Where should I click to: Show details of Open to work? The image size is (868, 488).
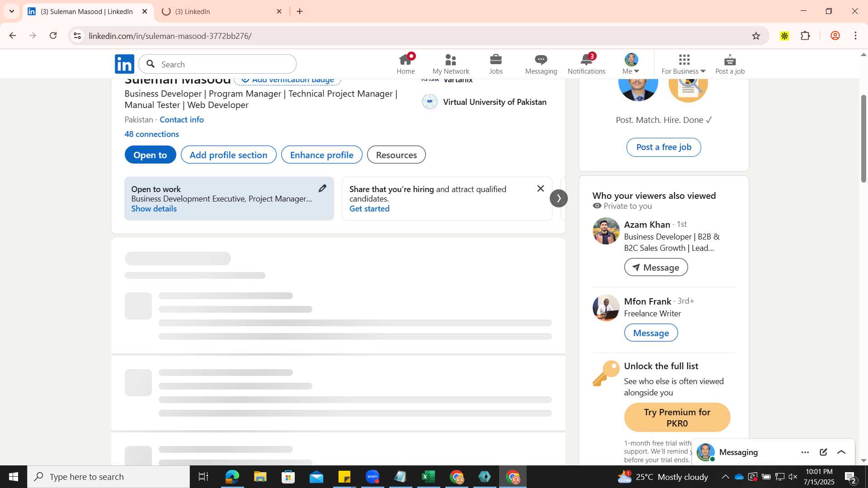click(x=154, y=209)
